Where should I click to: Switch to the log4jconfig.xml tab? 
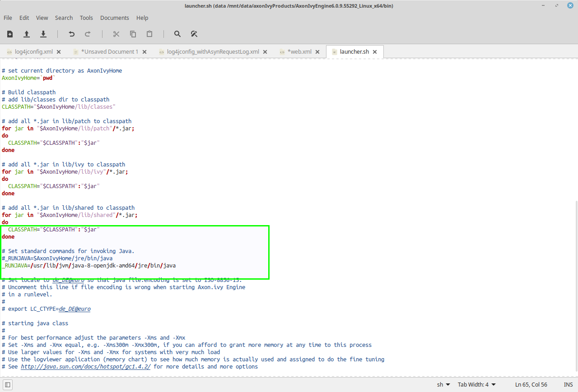pos(34,52)
